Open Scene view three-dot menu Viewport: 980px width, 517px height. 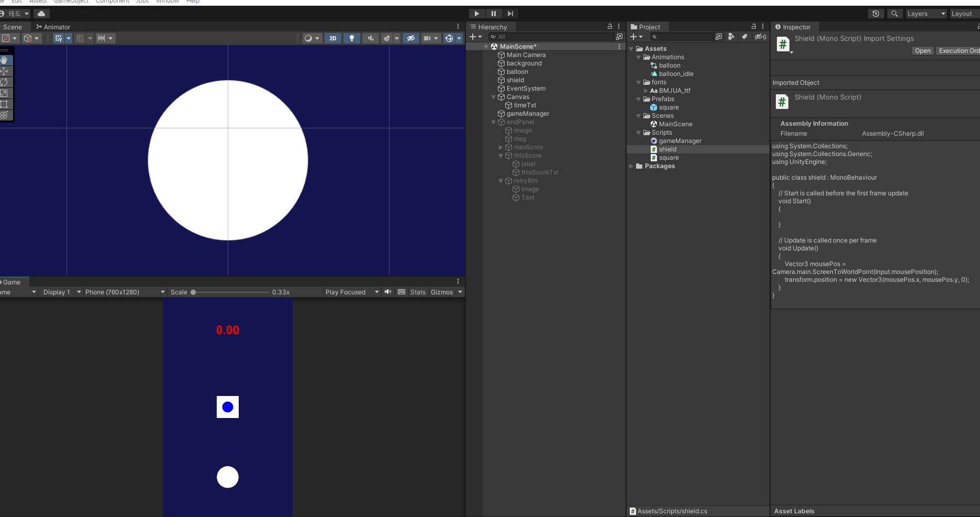point(458,26)
